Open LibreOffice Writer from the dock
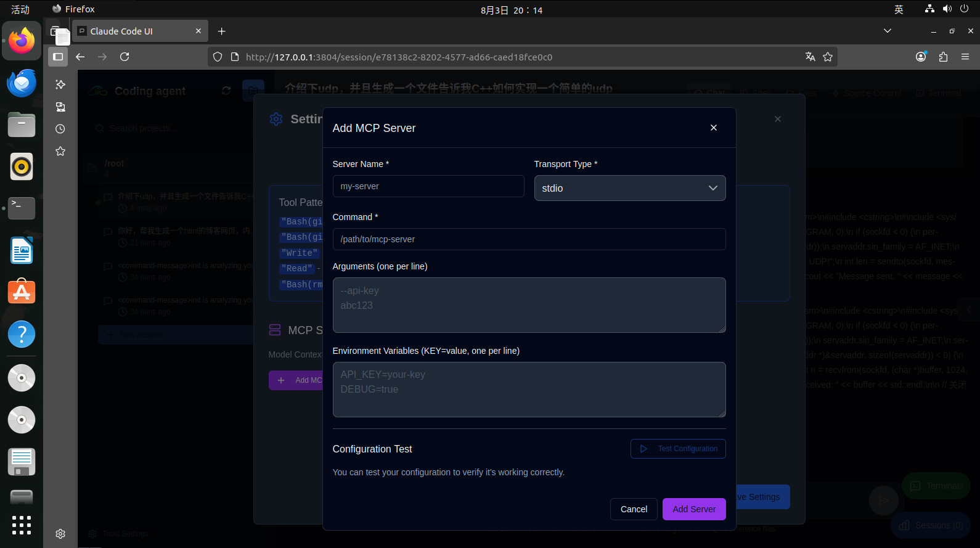980x548 pixels. (22, 250)
